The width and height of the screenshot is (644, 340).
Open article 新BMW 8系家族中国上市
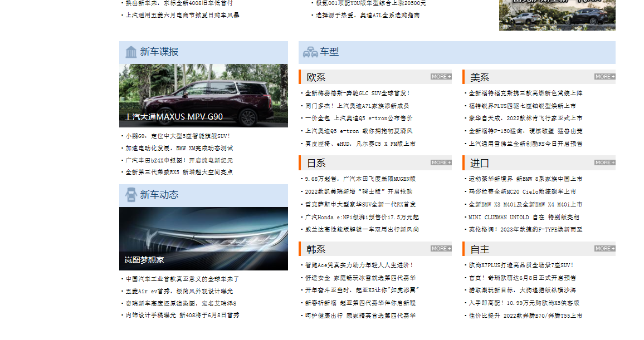[x=526, y=179]
